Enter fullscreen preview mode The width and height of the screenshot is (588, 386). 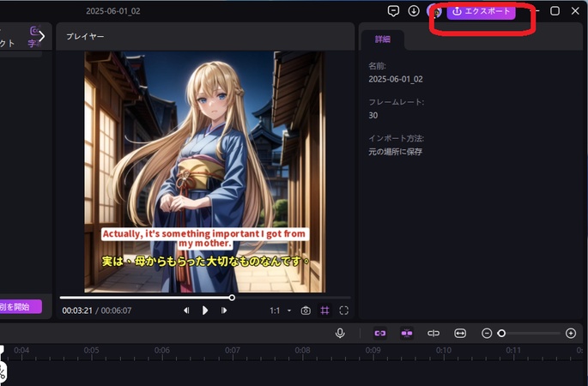(x=344, y=311)
